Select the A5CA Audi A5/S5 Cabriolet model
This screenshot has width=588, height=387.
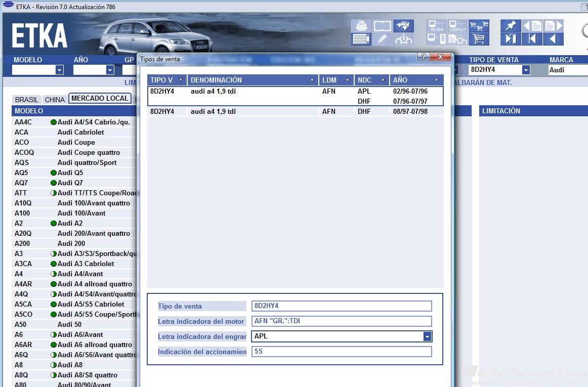(75, 304)
